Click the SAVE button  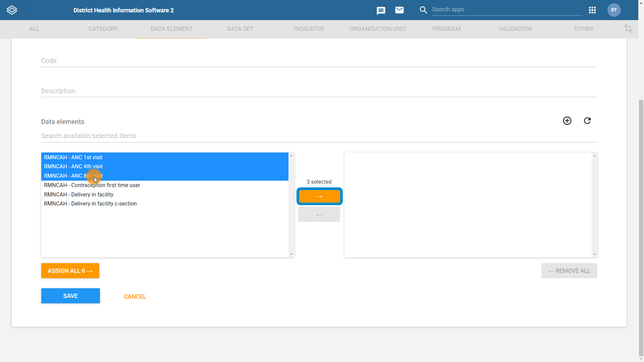70,296
